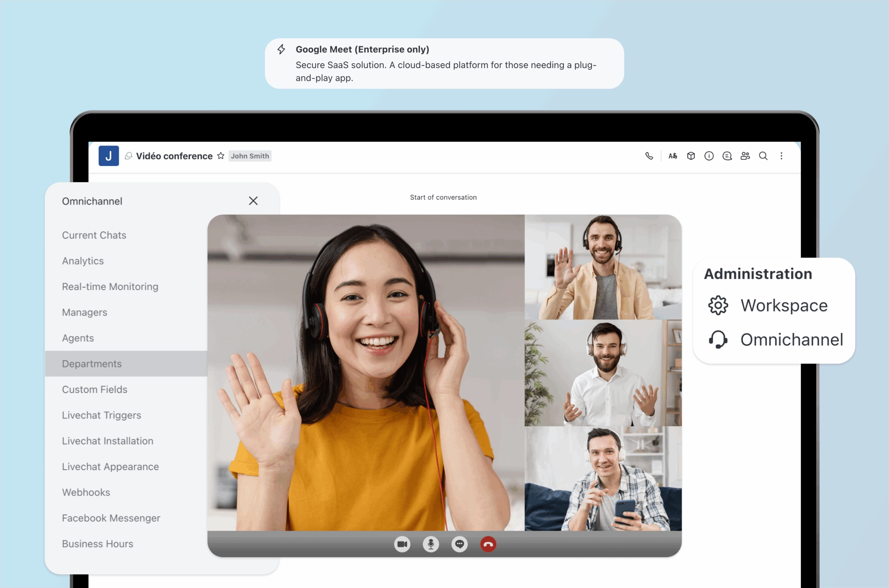Go to Livechat Triggers
This screenshot has height=588, width=889.
click(x=101, y=415)
